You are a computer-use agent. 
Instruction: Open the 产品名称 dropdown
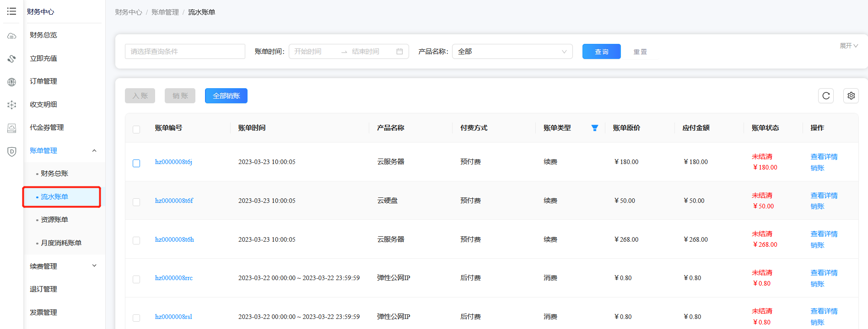click(x=512, y=52)
